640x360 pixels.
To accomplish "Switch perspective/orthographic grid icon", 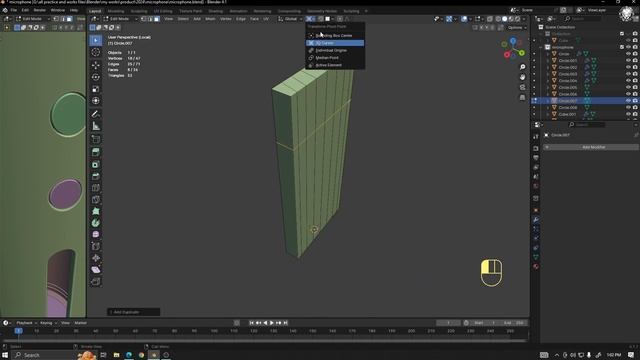I will coord(522,98).
